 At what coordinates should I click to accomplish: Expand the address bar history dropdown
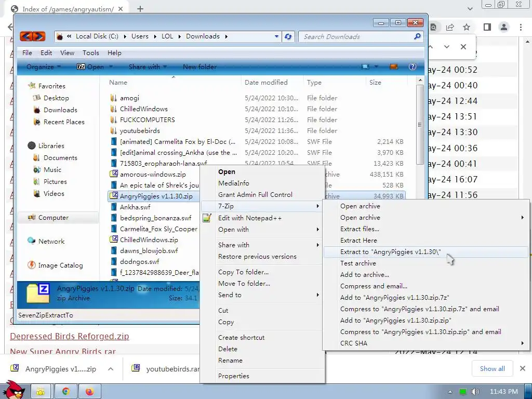[x=276, y=36]
